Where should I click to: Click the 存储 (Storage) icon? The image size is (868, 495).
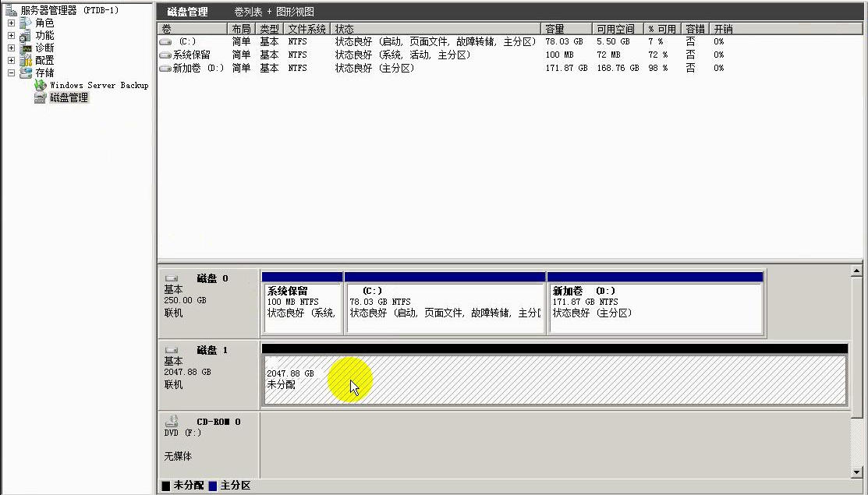click(x=26, y=72)
